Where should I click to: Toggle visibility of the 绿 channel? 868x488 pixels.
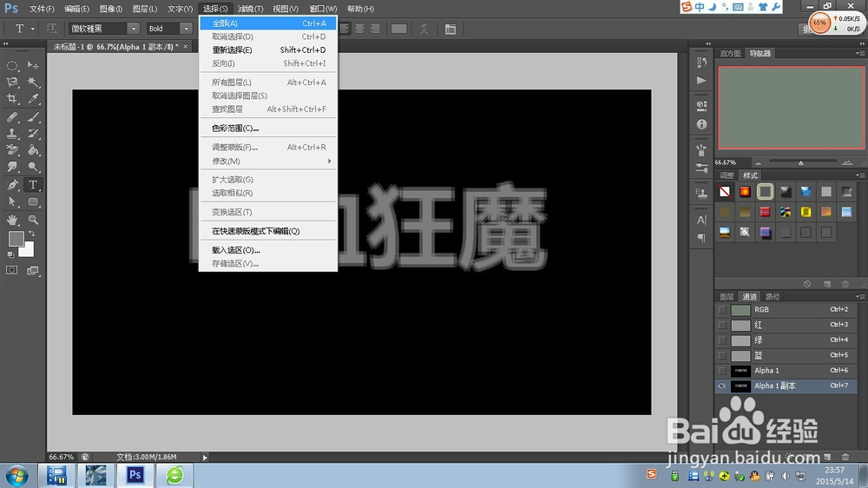tap(722, 340)
